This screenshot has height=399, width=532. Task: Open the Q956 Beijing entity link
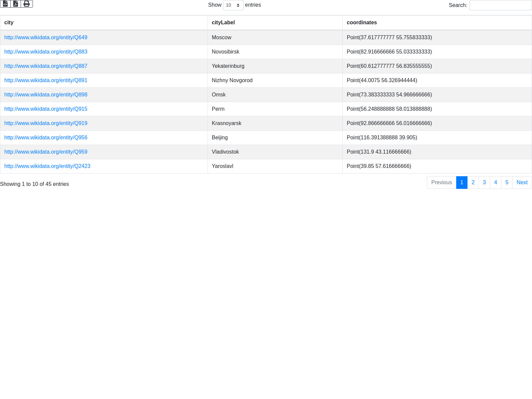[x=46, y=138]
